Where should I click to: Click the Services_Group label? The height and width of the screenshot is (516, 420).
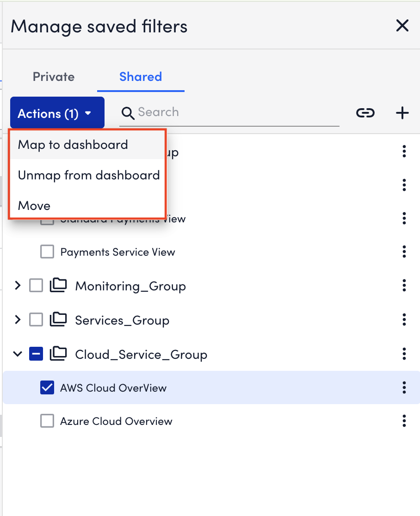click(122, 320)
